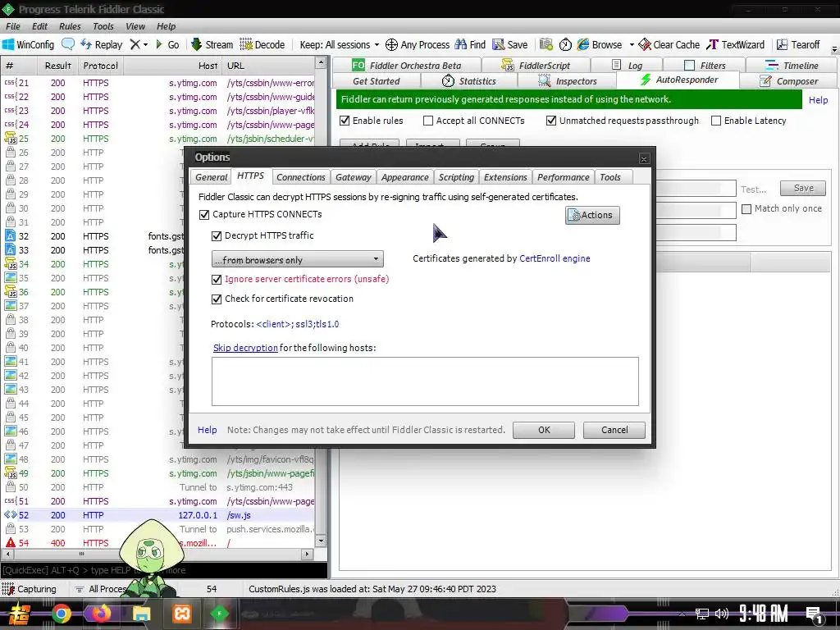Click the Result column header

click(58, 66)
